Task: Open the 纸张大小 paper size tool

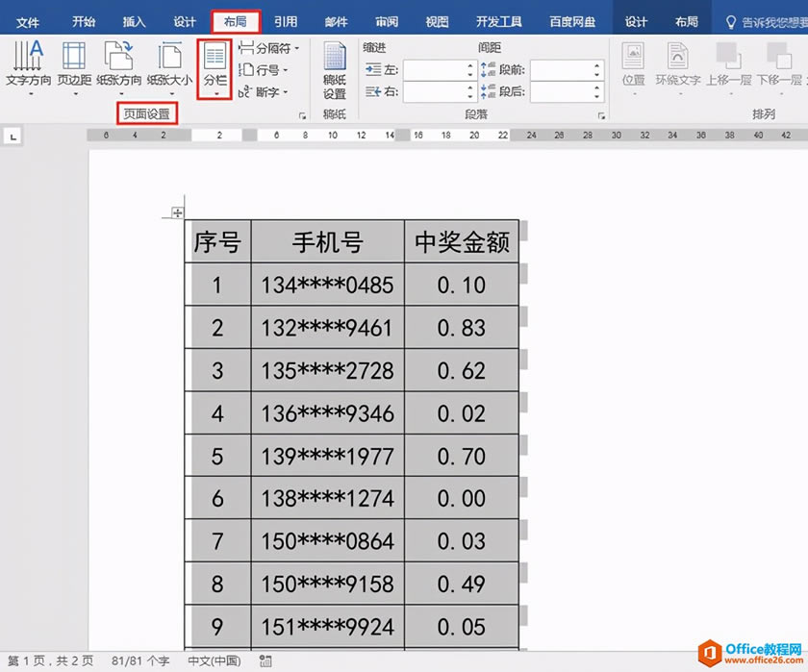Action: click(x=169, y=67)
